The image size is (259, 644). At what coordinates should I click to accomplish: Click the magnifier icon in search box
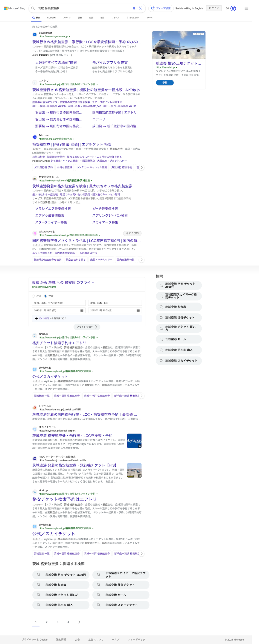pyautogui.click(x=33, y=8)
